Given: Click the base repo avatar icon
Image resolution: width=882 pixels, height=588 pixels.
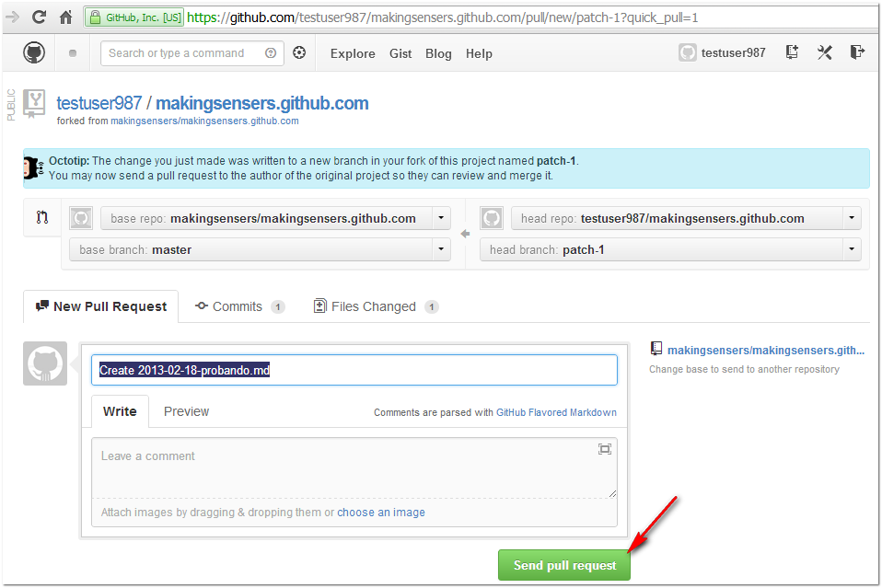Looking at the screenshot, I should (81, 218).
